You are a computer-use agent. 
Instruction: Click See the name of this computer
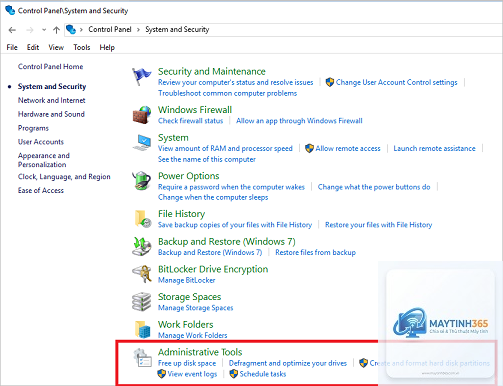coord(207,159)
